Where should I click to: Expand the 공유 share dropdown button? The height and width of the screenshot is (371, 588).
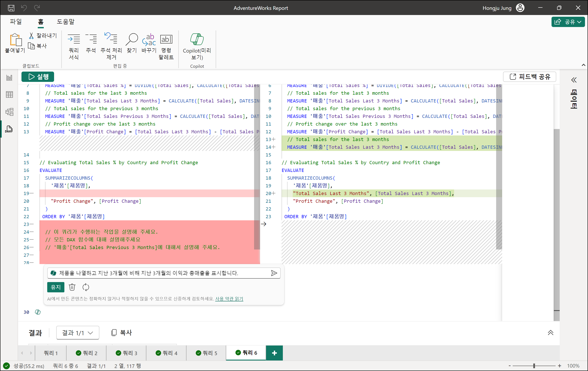pyautogui.click(x=568, y=22)
